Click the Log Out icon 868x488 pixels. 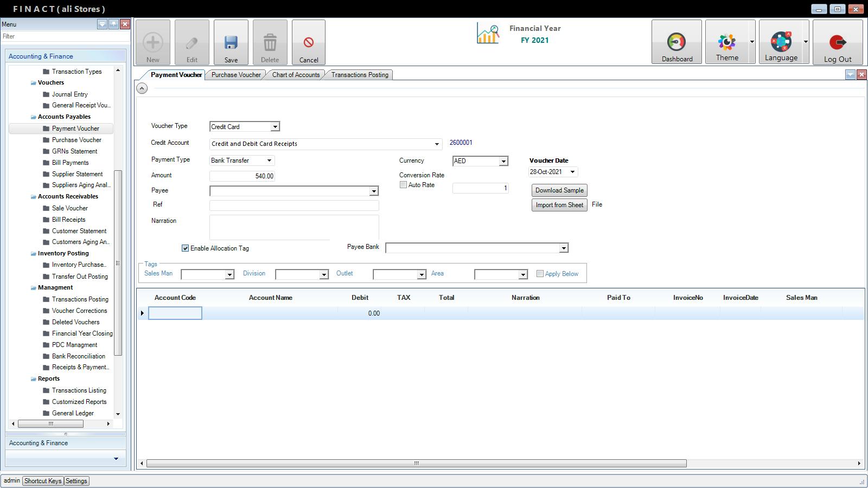837,42
